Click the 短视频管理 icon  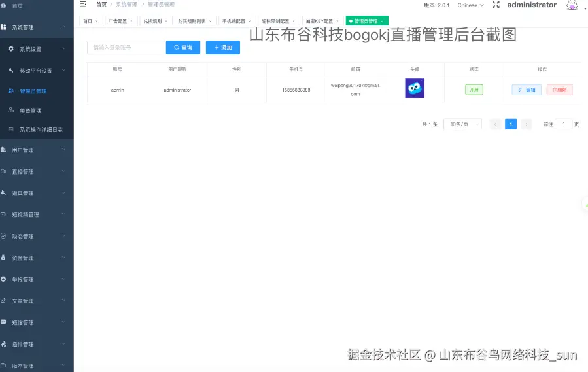click(3, 214)
